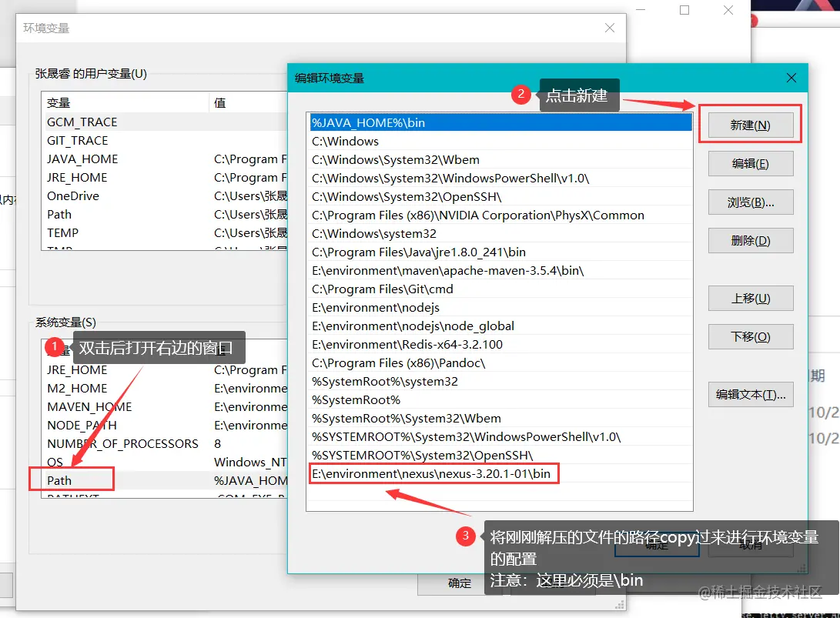Click 确定 in the 环境变量 window
Viewport: 840px width, 618px height.
(x=459, y=583)
